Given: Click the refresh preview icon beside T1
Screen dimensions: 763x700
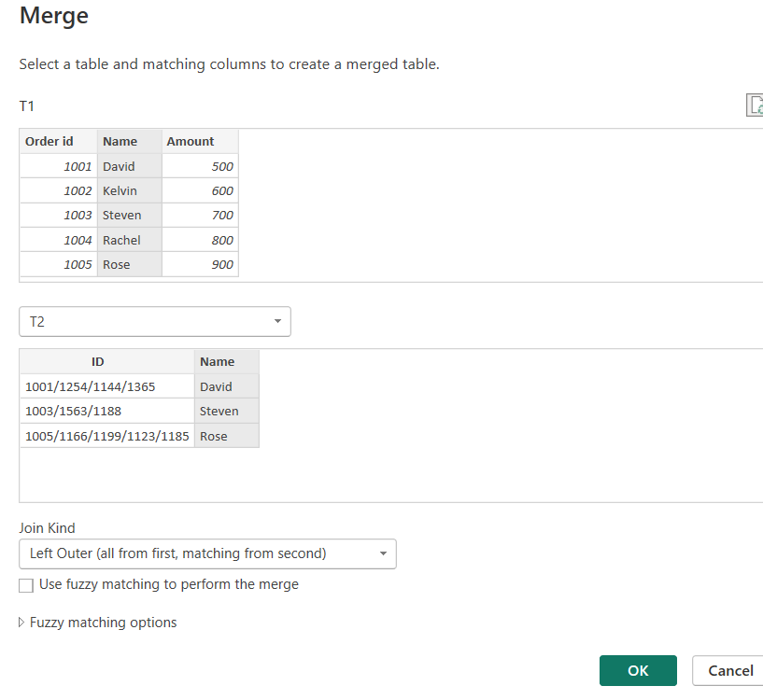Looking at the screenshot, I should [756, 105].
